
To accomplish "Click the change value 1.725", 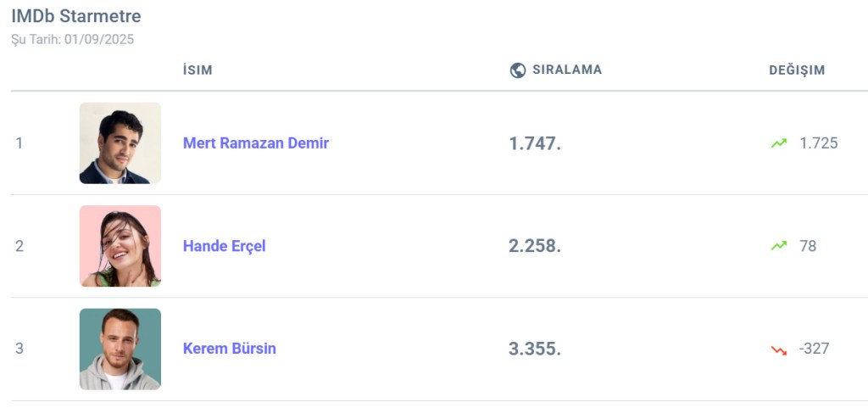I will tap(819, 143).
